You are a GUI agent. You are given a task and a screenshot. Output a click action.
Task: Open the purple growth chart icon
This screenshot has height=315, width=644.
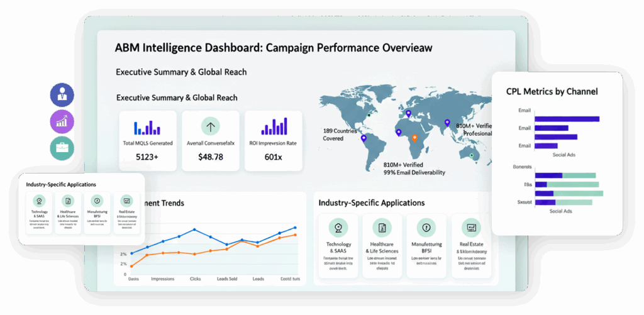[62, 121]
